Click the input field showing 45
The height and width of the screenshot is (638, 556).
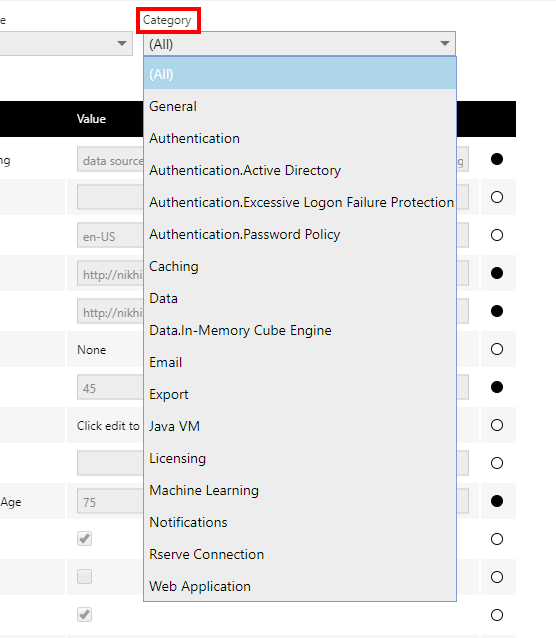[110, 387]
